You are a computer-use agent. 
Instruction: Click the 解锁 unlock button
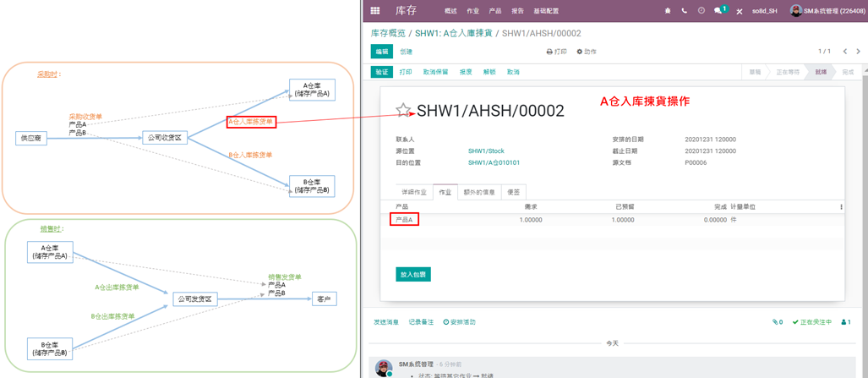(489, 72)
